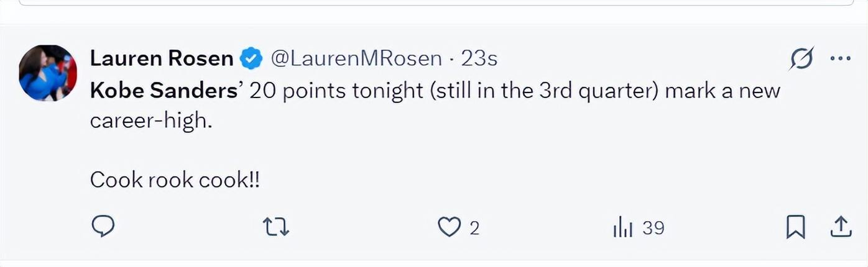
Task: Click the Lauren Rosen display name
Action: coord(162,58)
